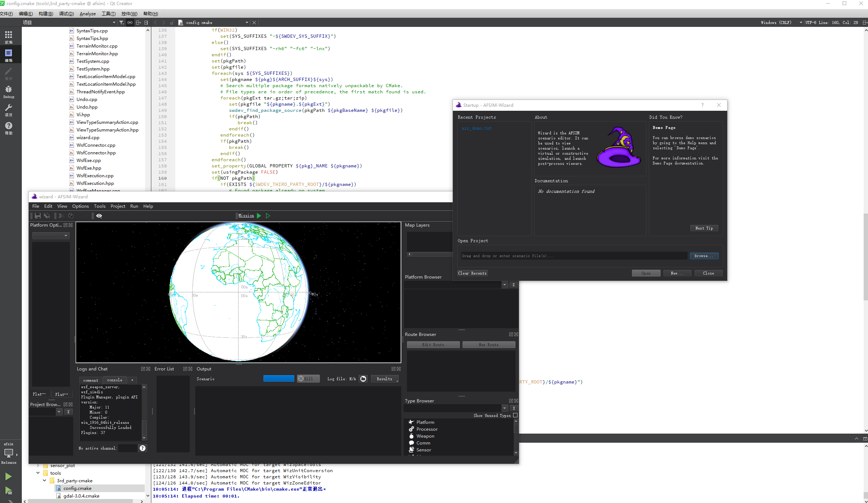This screenshot has height=503, width=868.
Task: Enable the Show Unused Types checkbox
Action: pyautogui.click(x=515, y=415)
